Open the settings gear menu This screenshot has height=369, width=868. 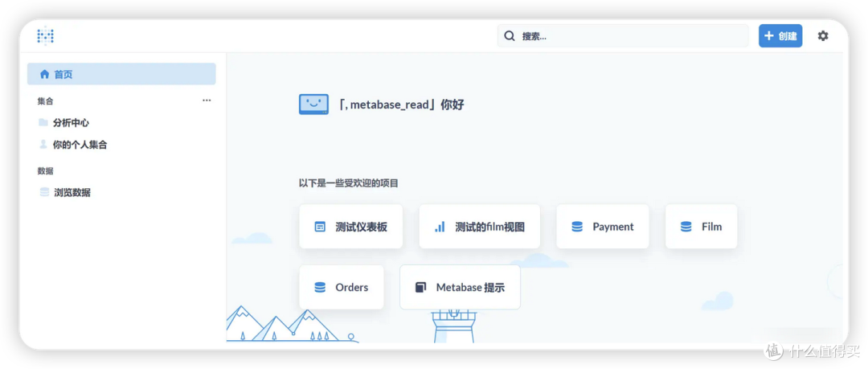[x=823, y=36]
